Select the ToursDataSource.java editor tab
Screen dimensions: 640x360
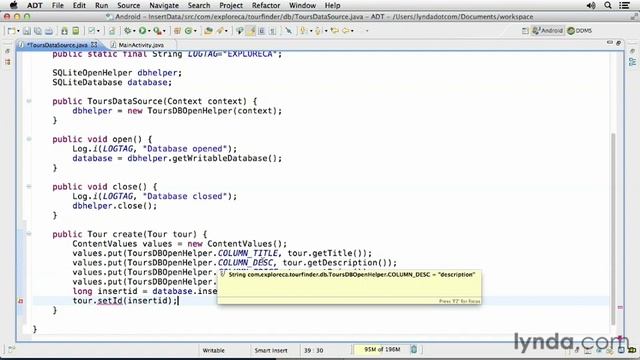(57, 45)
